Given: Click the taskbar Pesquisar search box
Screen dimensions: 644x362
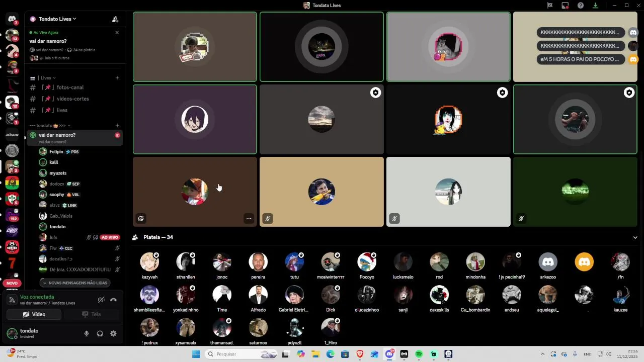Looking at the screenshot, I should (242, 354).
